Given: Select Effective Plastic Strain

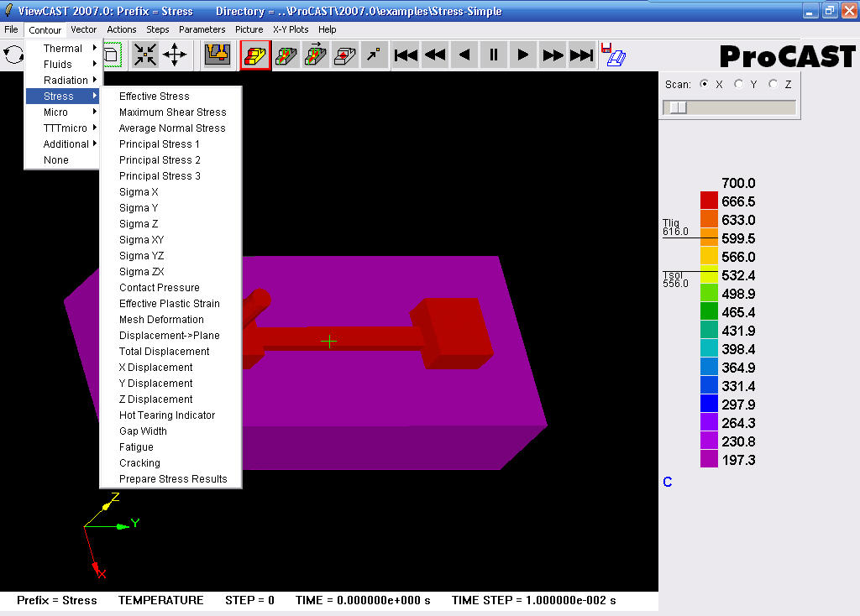Looking at the screenshot, I should point(170,303).
